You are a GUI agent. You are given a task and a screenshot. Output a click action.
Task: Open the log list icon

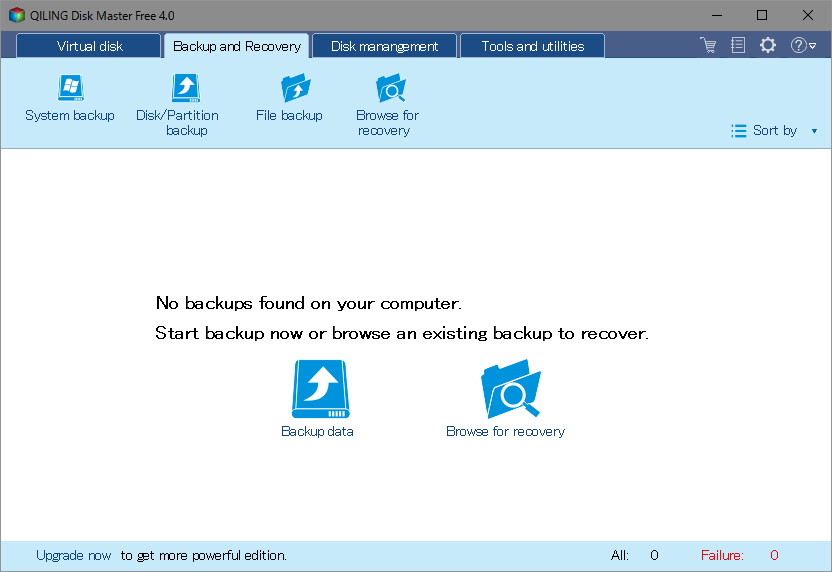tap(738, 45)
